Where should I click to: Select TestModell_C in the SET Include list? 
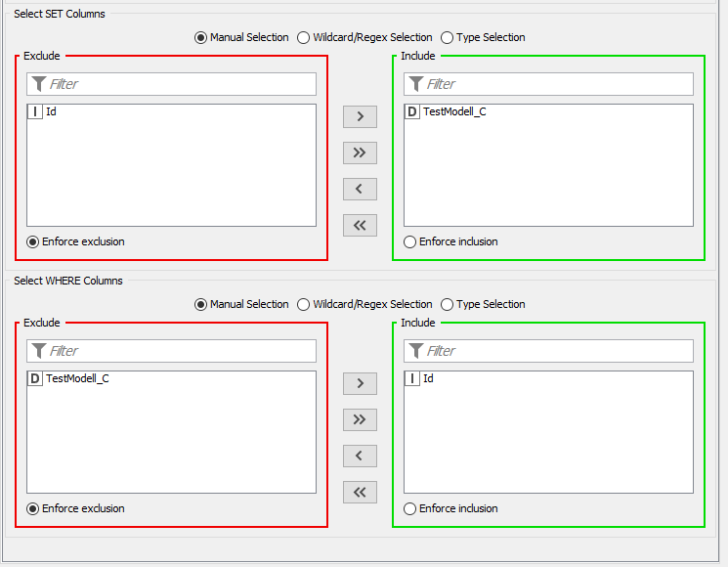[548, 111]
